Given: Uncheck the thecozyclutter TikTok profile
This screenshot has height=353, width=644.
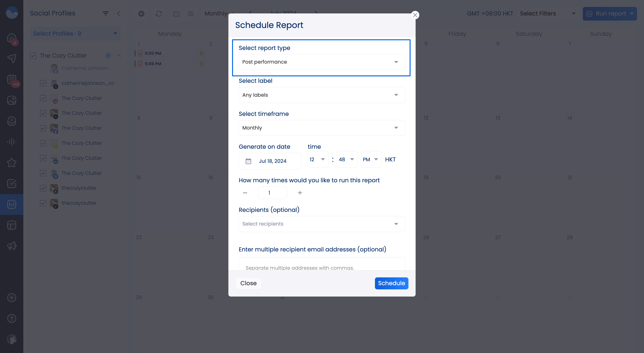Looking at the screenshot, I should (x=43, y=203).
